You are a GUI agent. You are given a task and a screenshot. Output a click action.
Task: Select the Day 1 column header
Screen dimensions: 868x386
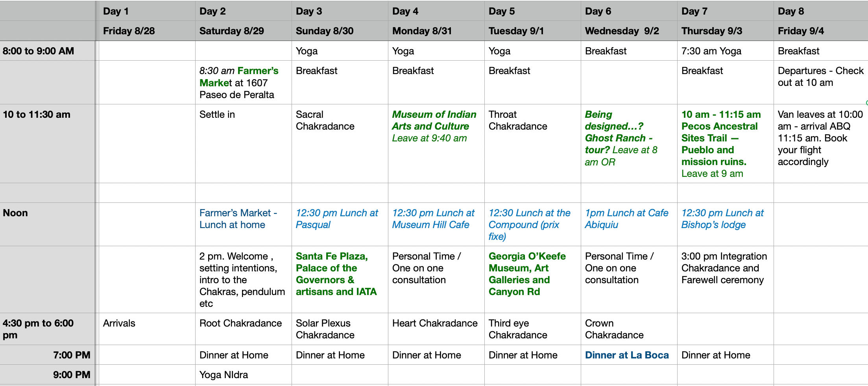[147, 11]
